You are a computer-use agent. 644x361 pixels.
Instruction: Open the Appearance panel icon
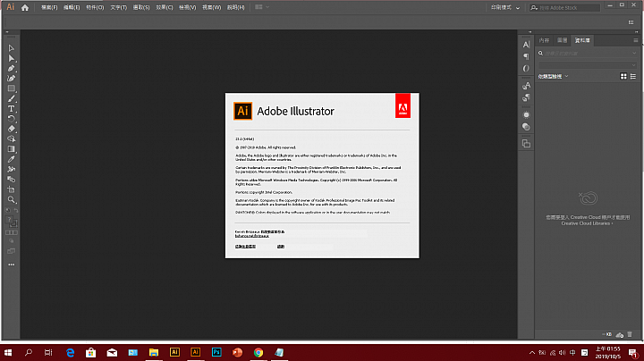[526, 115]
